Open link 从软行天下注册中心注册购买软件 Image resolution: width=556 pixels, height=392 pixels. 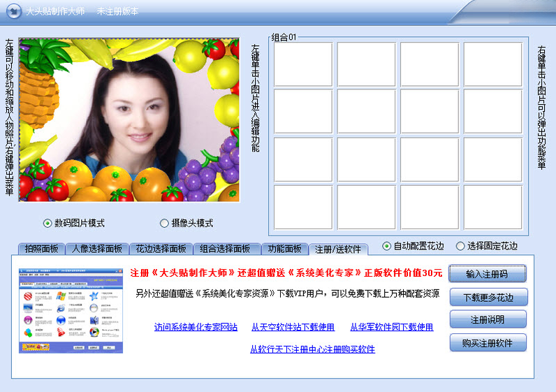(x=312, y=349)
